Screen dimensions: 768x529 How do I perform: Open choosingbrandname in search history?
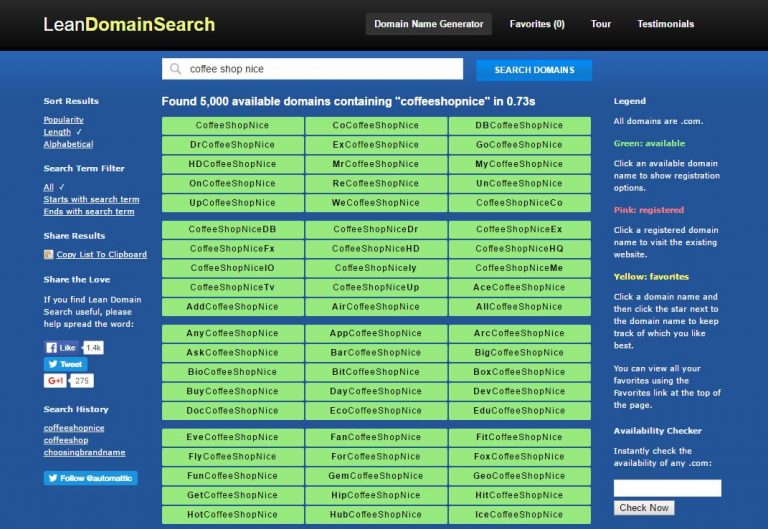84,453
